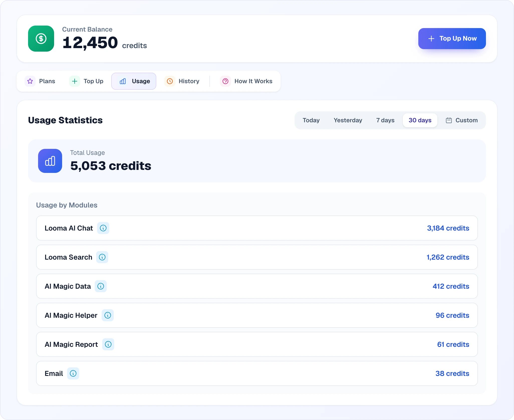Viewport: 514px width, 420px height.
Task: Click the AI Magic Helper label
Action: tap(71, 315)
